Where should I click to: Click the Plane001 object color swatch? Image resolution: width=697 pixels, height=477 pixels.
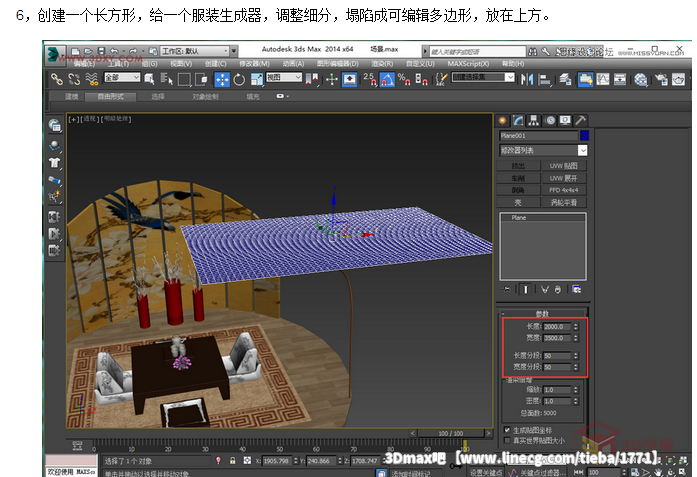[584, 136]
